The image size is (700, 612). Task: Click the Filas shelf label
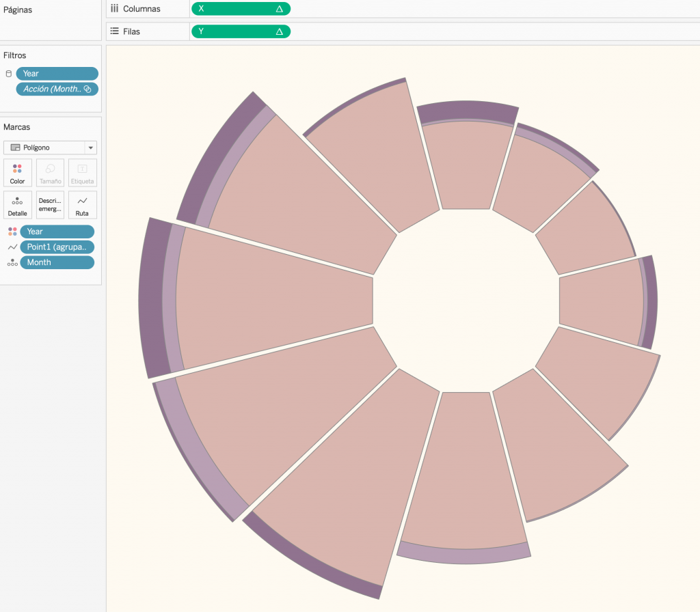[132, 31]
